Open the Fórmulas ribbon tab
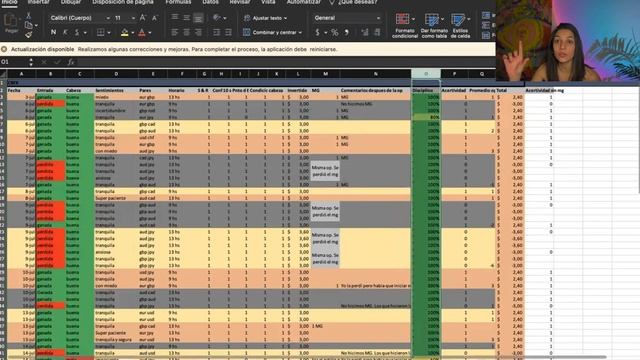This screenshot has width=640, height=360. pos(178,2)
